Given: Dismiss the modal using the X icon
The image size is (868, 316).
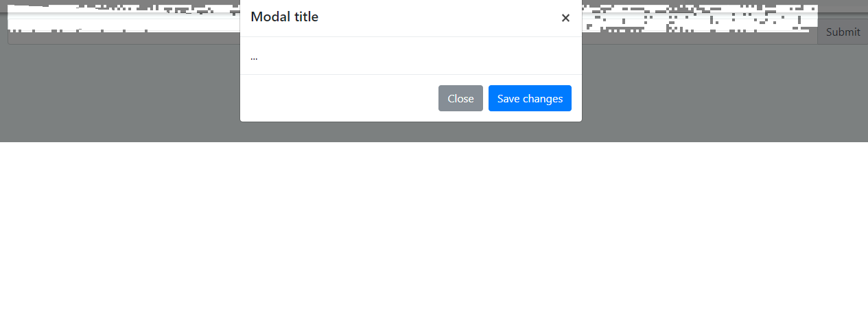Looking at the screenshot, I should 565,18.
